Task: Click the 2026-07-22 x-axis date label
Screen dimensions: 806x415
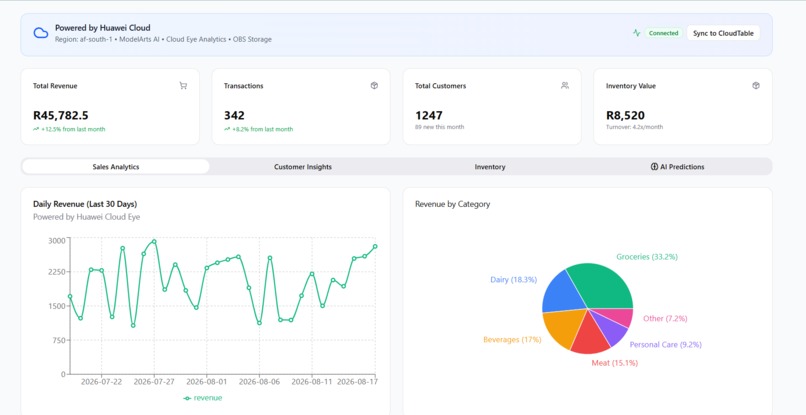Action: pyautogui.click(x=101, y=382)
